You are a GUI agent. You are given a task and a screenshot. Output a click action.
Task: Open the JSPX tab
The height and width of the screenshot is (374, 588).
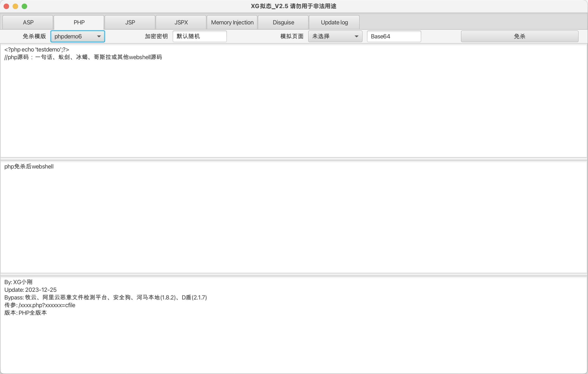click(181, 22)
